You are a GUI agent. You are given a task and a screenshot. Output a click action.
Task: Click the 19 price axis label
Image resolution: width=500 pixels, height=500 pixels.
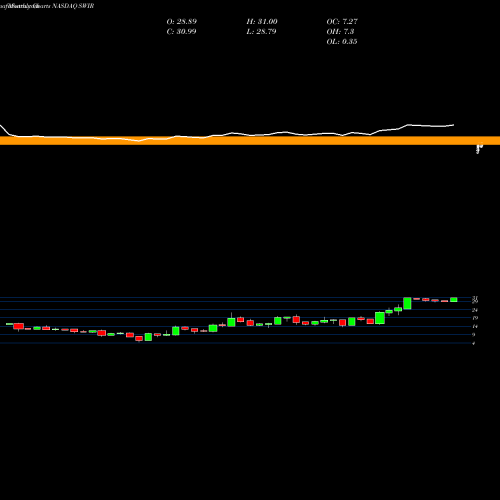point(475,318)
